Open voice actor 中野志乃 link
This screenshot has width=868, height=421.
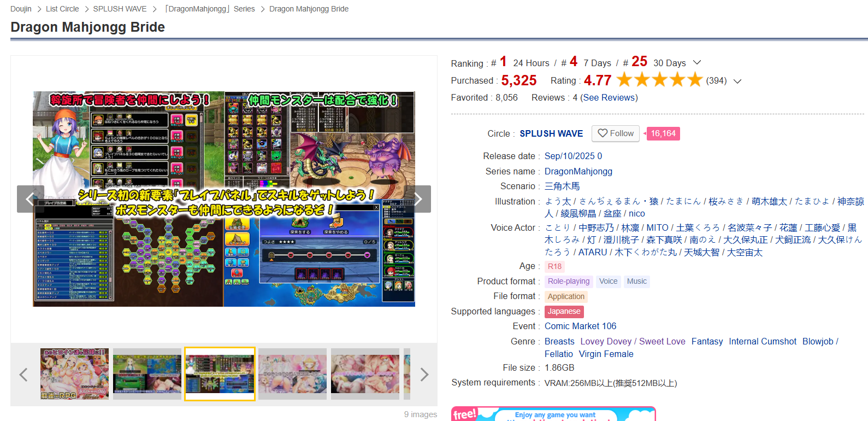click(x=597, y=227)
